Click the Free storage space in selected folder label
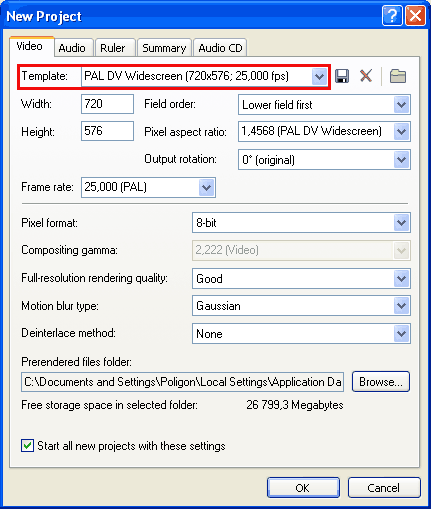The width and height of the screenshot is (431, 509). coord(109,405)
